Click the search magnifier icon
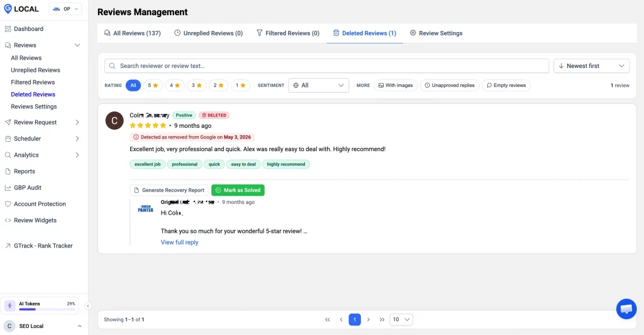644x335 pixels. (x=112, y=65)
